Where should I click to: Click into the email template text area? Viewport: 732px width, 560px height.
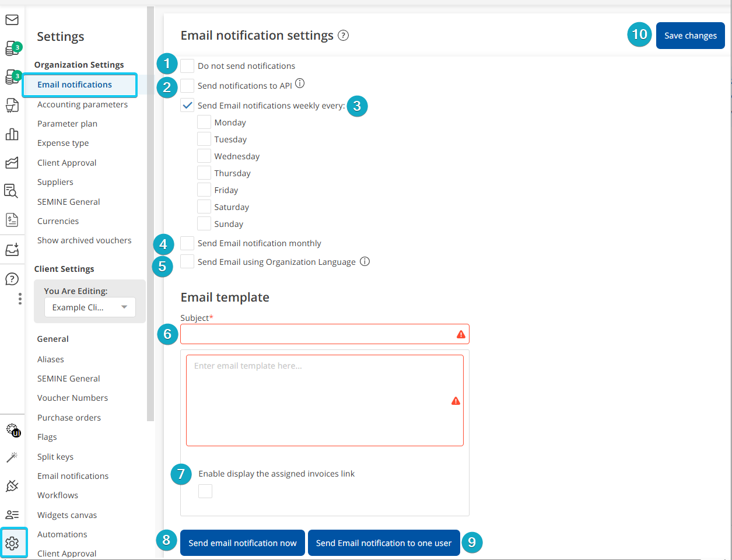point(325,401)
